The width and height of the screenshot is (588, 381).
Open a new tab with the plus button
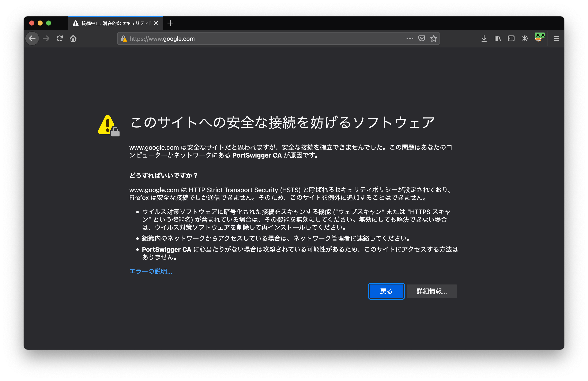pyautogui.click(x=170, y=23)
